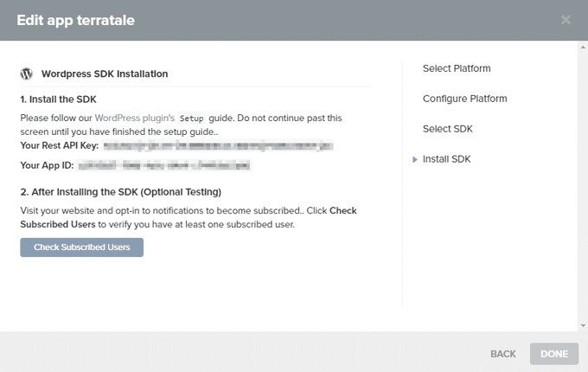Click the 'Wordpress SDK Installation' heading
Image resolution: width=588 pixels, height=372 pixels.
pyautogui.click(x=105, y=74)
